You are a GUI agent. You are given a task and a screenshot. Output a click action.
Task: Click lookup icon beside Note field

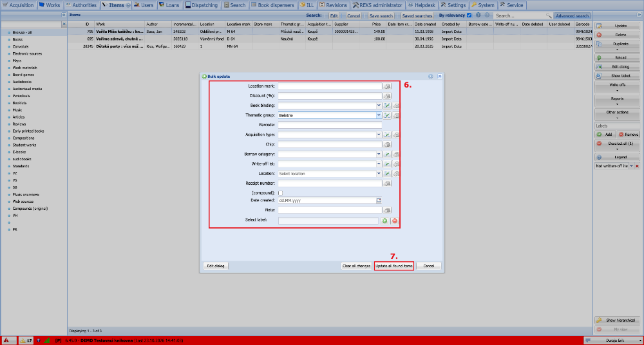pos(387,210)
